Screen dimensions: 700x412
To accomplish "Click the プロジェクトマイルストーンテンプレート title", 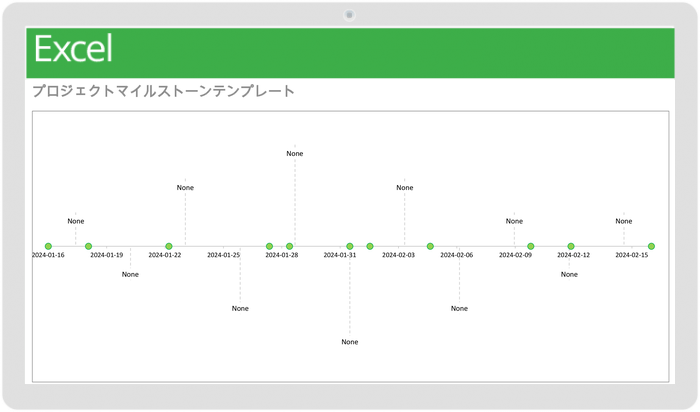I will [x=163, y=91].
